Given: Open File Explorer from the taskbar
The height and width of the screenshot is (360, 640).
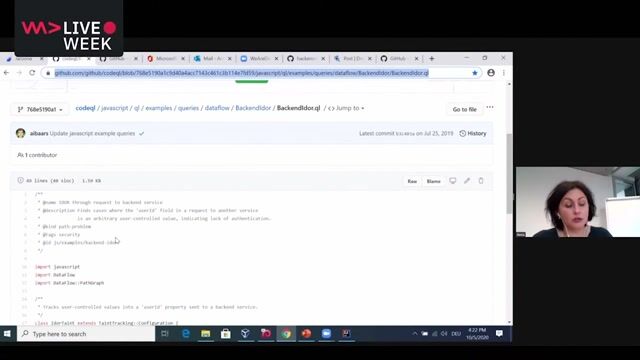Looking at the screenshot, I should (205, 334).
